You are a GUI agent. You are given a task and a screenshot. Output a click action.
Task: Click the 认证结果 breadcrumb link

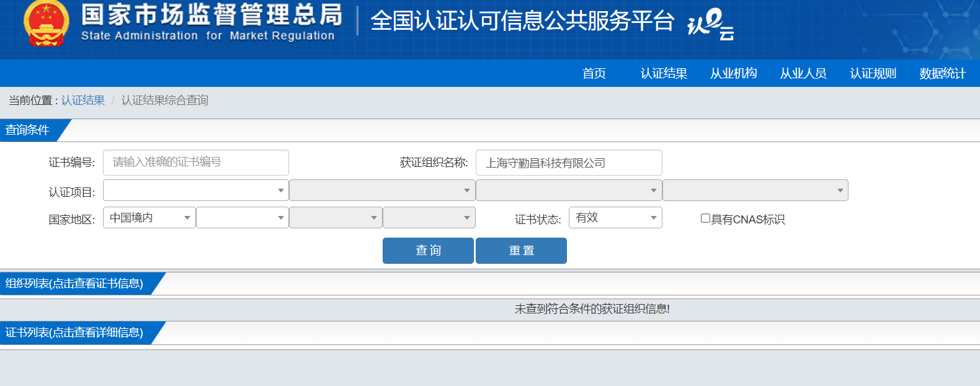83,101
